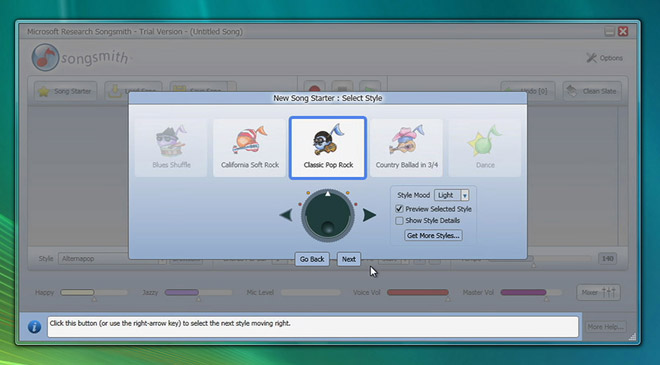Image resolution: width=660 pixels, height=365 pixels.
Task: Click the round style selector dial
Action: click(x=327, y=215)
